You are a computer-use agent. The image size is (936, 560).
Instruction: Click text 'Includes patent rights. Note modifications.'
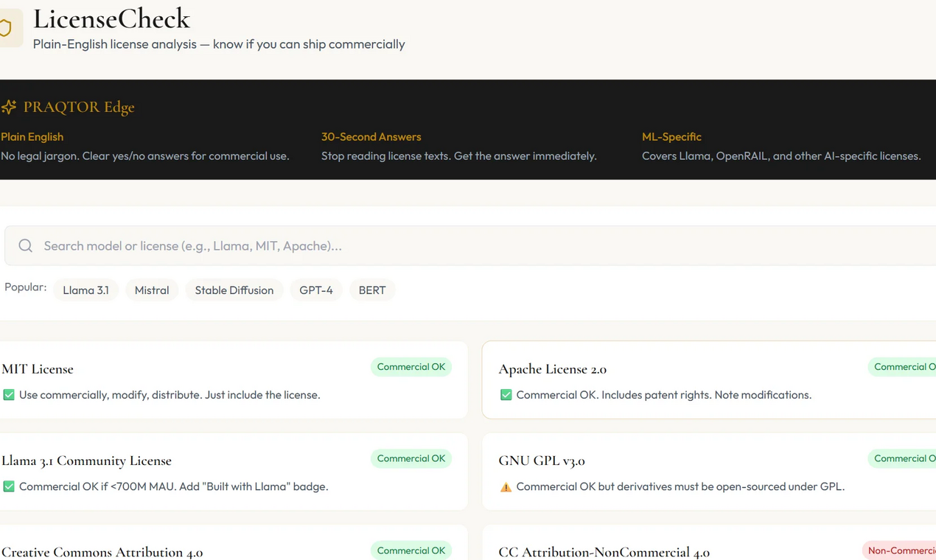click(x=707, y=395)
